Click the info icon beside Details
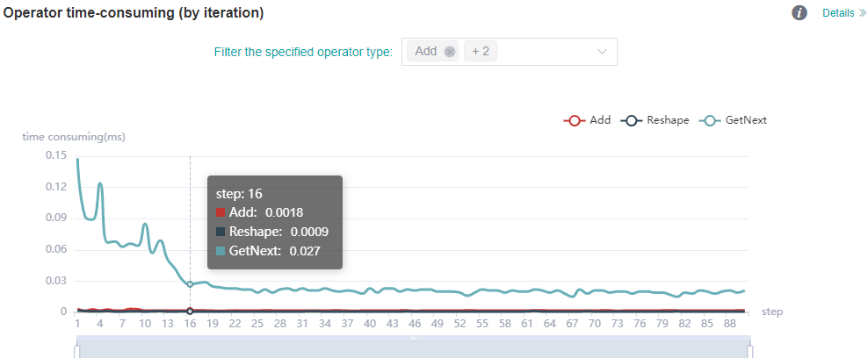Image resolution: width=868 pixels, height=358 pixels. click(x=799, y=13)
